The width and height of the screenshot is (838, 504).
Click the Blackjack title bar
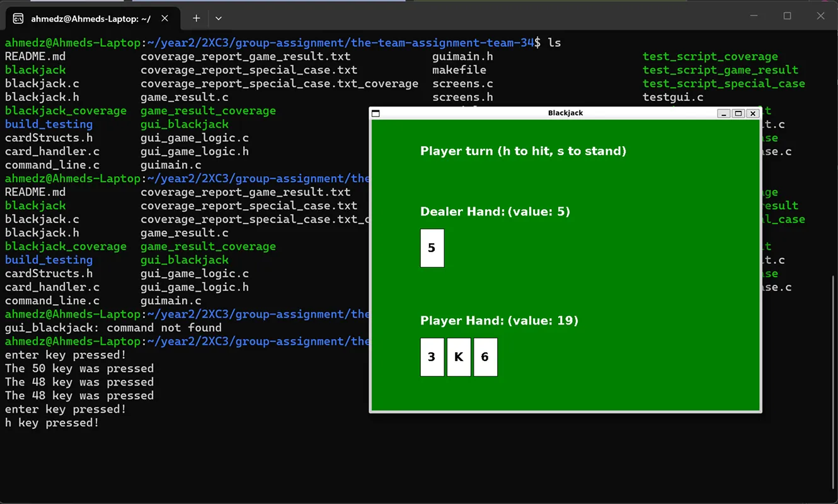(567, 113)
